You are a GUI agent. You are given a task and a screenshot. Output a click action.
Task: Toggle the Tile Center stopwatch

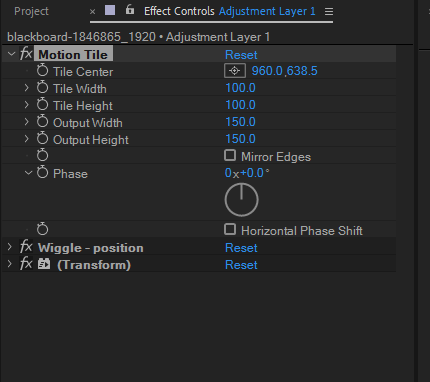(42, 71)
